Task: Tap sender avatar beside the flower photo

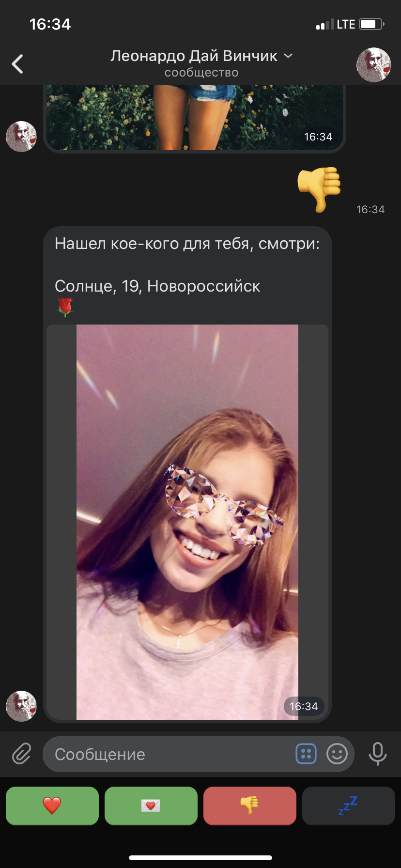Action: point(21,137)
